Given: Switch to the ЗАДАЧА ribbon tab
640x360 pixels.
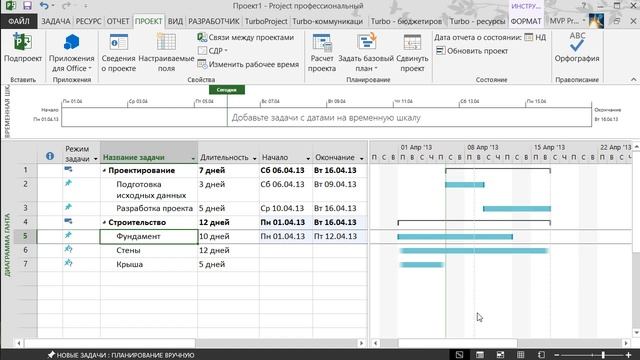Looking at the screenshot, I should pyautogui.click(x=56, y=21).
